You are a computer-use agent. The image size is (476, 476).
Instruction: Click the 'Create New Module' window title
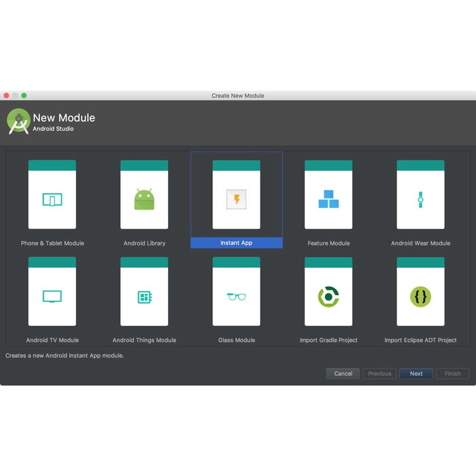[x=238, y=96]
